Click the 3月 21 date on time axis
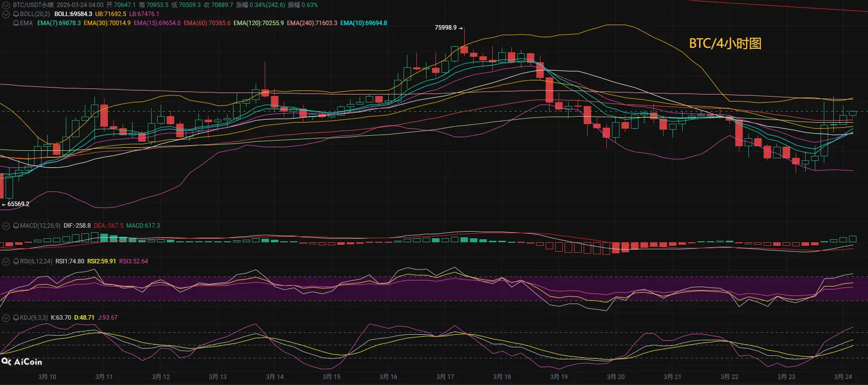 point(673,377)
